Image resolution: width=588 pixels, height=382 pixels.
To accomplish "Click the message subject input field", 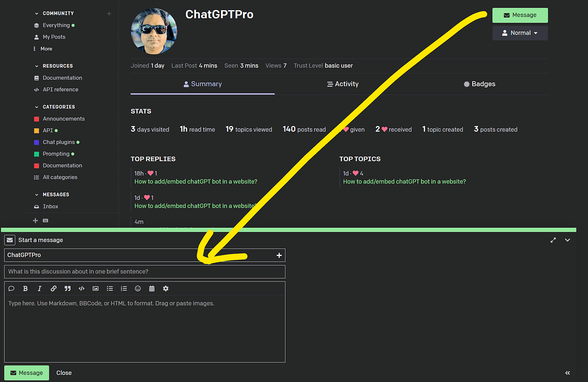I will tap(145, 271).
